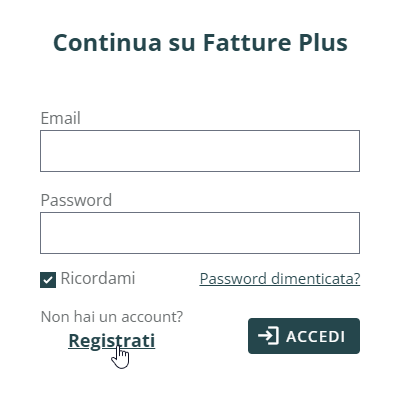Click the Continua su Fatture Plus heading
The image size is (414, 395).
(x=200, y=43)
